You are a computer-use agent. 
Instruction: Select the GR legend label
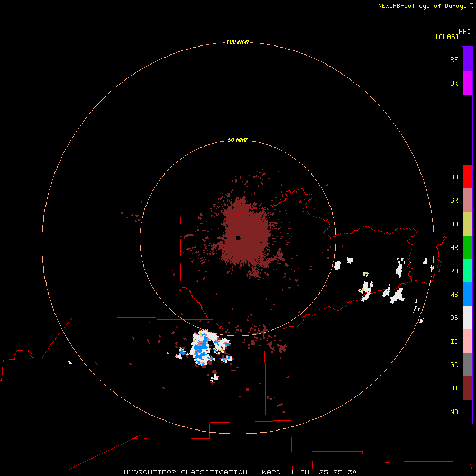tap(454, 200)
